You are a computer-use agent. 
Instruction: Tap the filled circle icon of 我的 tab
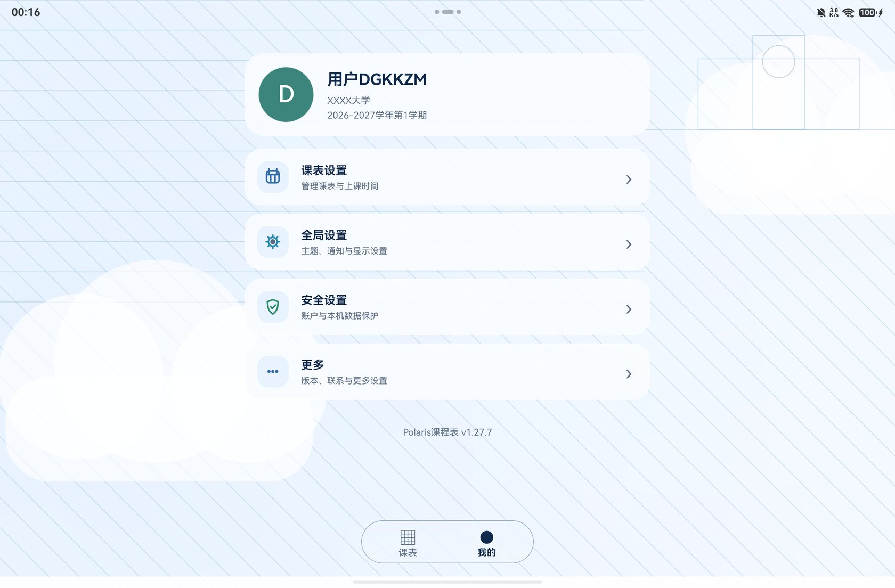coord(486,537)
